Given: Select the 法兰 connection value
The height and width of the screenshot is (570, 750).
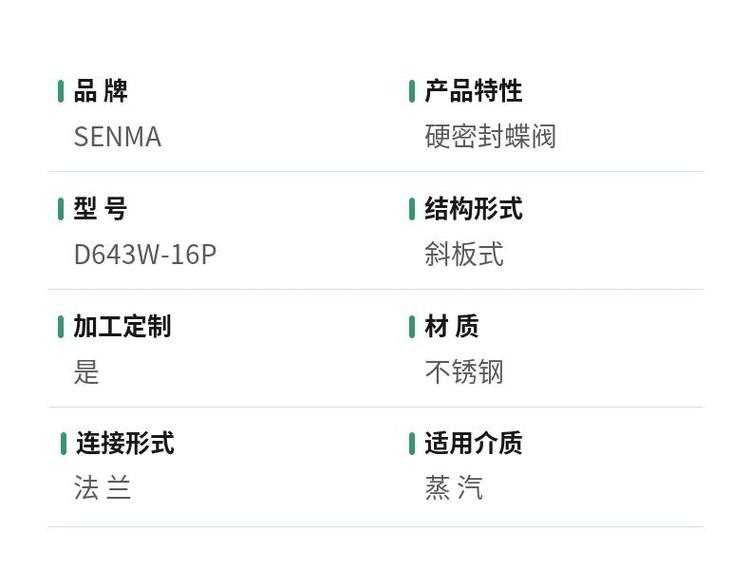Looking at the screenshot, I should pyautogui.click(x=103, y=488).
